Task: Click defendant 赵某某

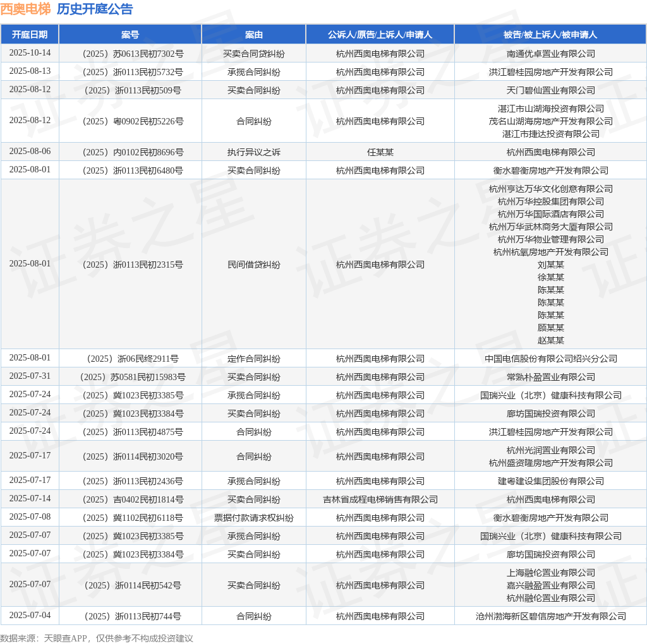Action: point(550,340)
